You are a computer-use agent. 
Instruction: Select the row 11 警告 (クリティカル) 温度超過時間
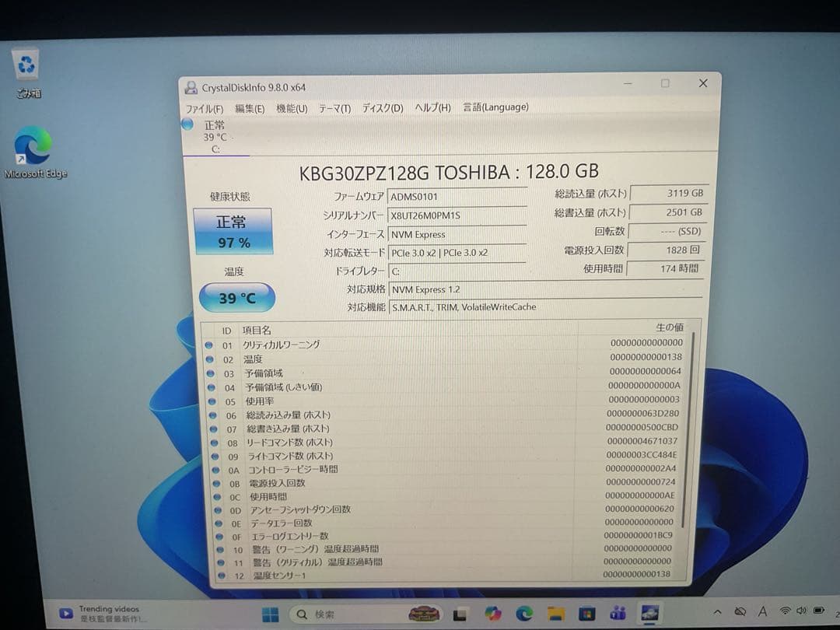(x=444, y=562)
